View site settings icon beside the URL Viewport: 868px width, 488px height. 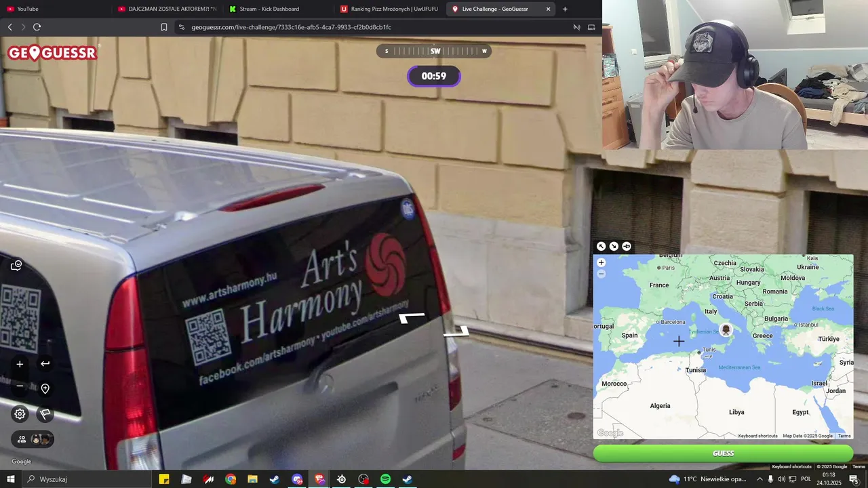181,27
